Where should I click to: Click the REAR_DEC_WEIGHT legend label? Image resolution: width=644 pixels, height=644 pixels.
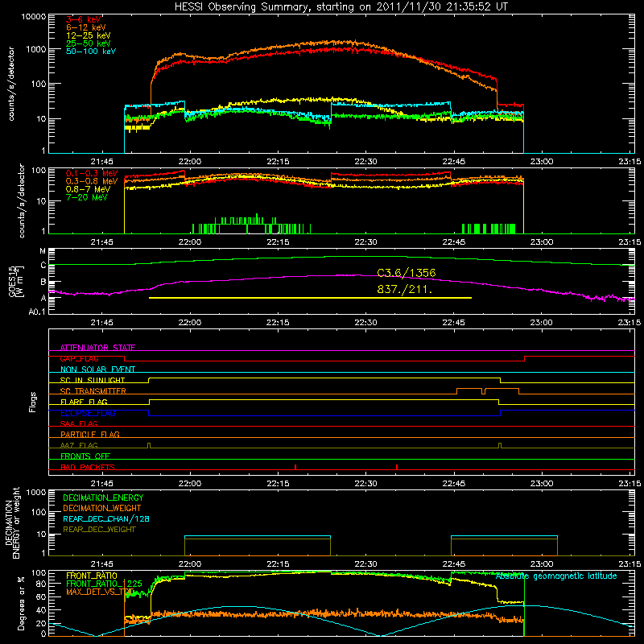99,530
